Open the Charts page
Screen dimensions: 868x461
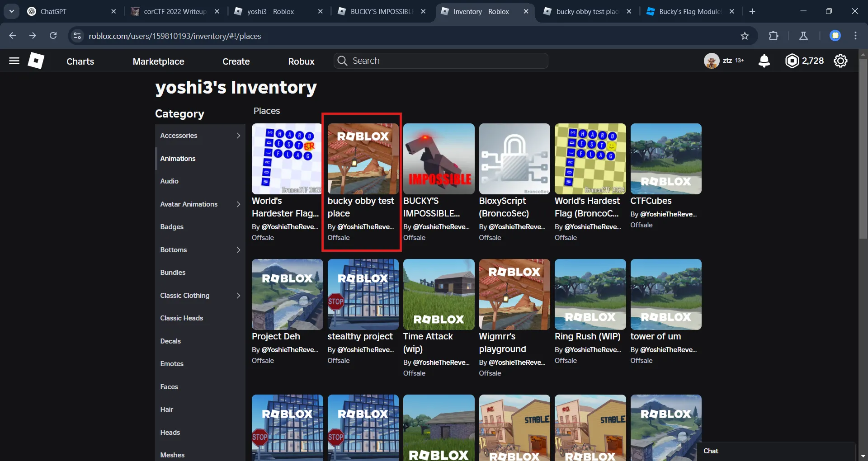point(80,61)
